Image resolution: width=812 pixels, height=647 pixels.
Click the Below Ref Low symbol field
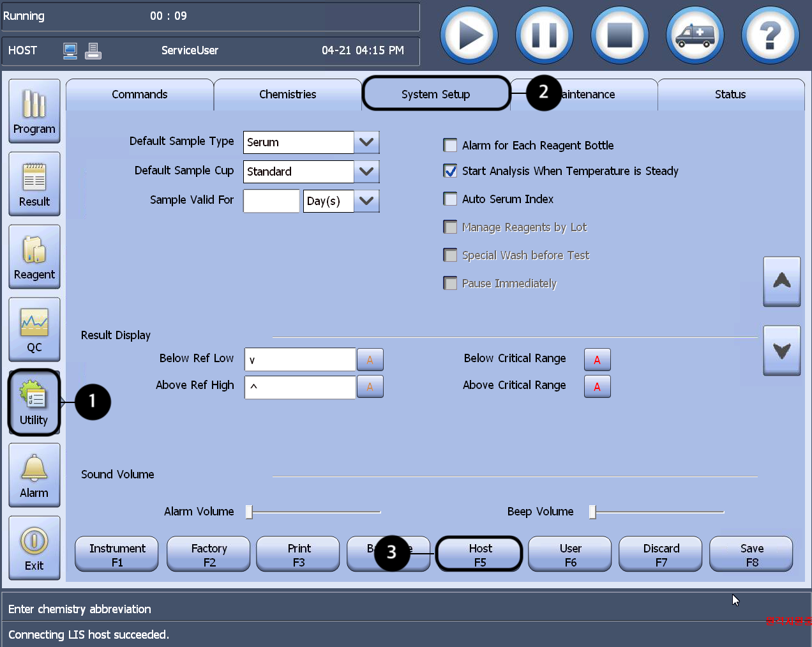[300, 360]
